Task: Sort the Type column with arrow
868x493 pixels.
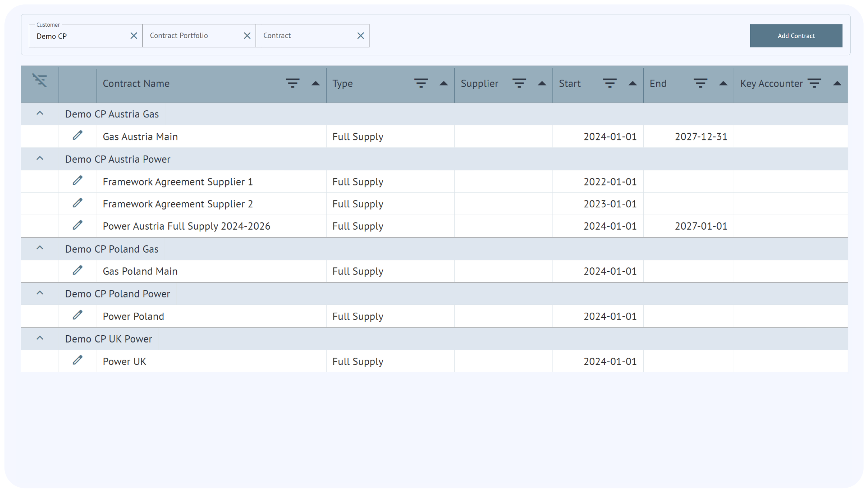Action: (444, 83)
